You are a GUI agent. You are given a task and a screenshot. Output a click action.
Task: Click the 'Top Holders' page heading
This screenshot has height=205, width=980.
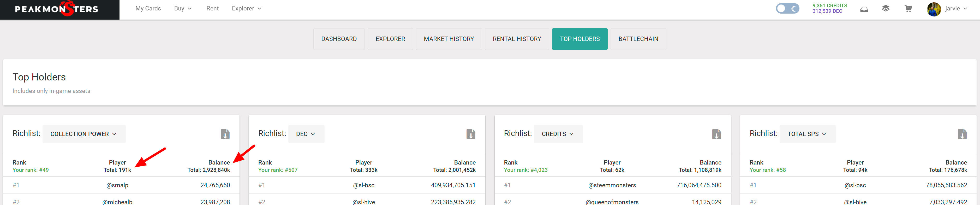[x=39, y=77]
